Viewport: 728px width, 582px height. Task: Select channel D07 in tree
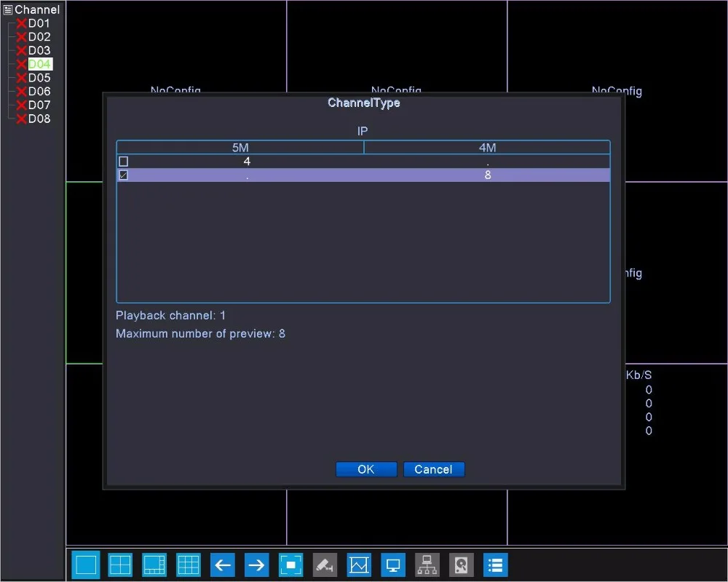click(39, 105)
